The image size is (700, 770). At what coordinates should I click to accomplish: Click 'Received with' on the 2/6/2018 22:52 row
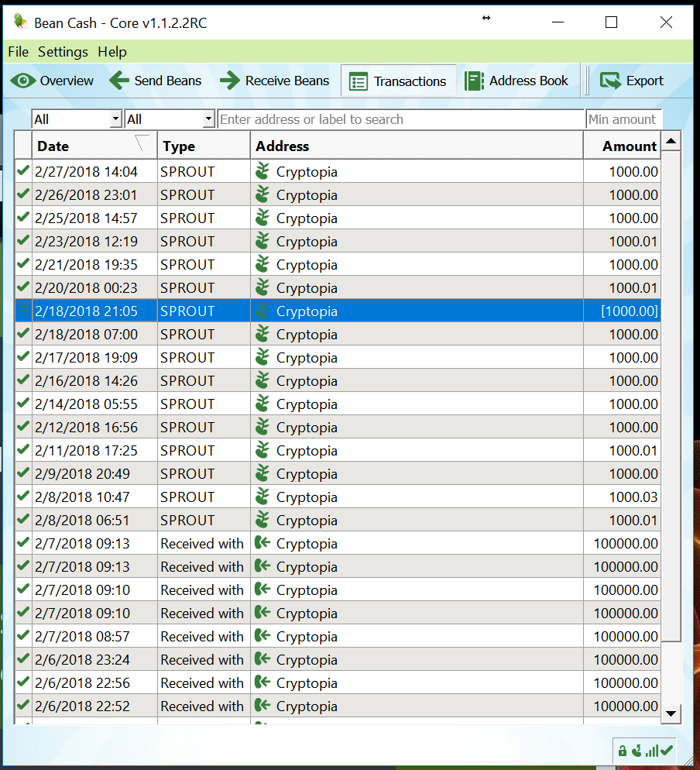coord(202,706)
